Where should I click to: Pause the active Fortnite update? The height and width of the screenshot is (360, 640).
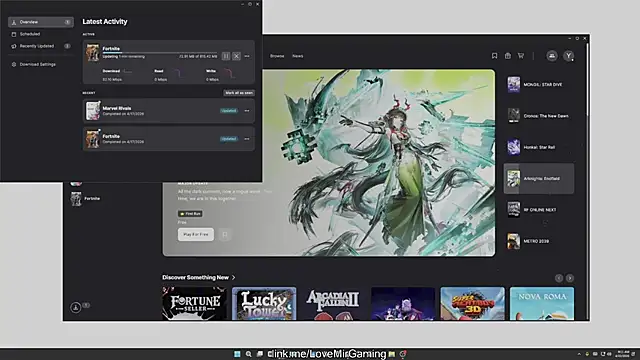(x=226, y=56)
